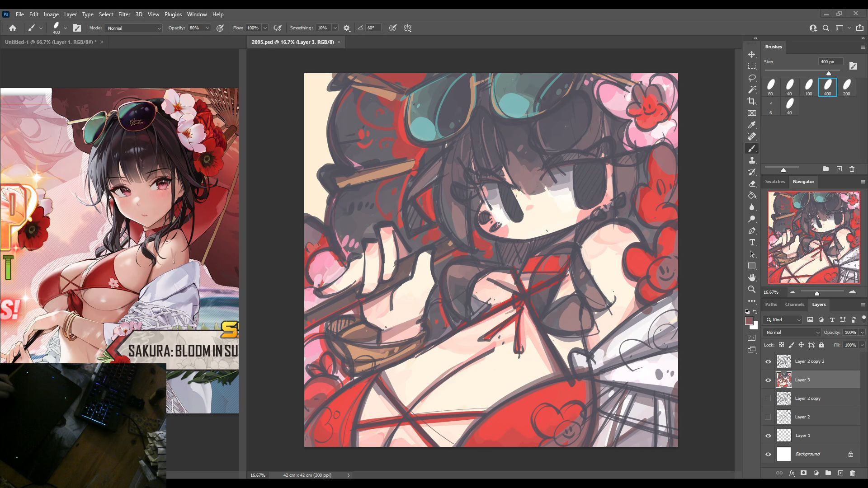Toggle lock transparent pixels
This screenshot has width=868, height=488.
click(781, 345)
